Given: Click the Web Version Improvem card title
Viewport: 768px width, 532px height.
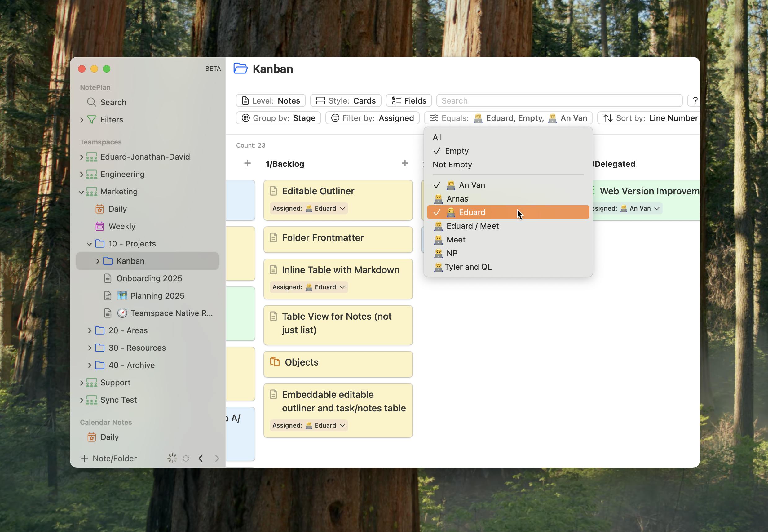Looking at the screenshot, I should [x=649, y=191].
